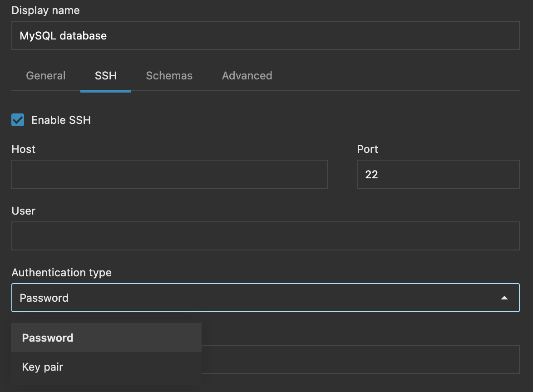Click the Display name label
The height and width of the screenshot is (392, 533).
(x=46, y=11)
